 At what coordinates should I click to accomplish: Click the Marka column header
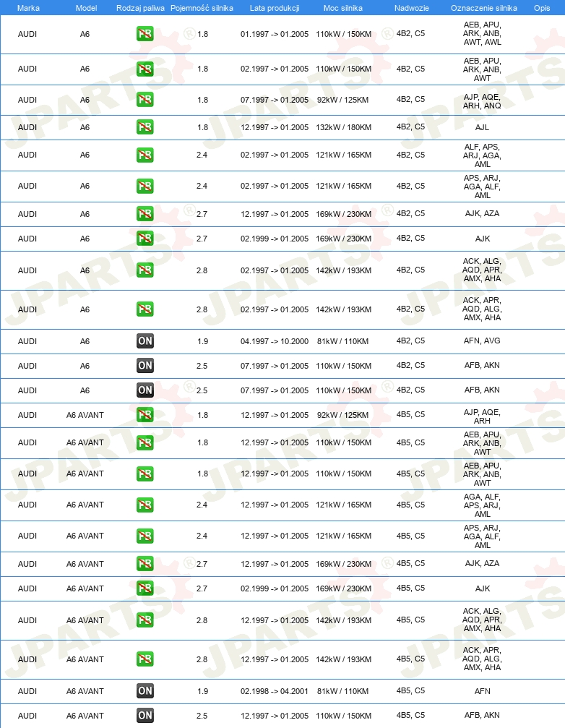click(28, 8)
